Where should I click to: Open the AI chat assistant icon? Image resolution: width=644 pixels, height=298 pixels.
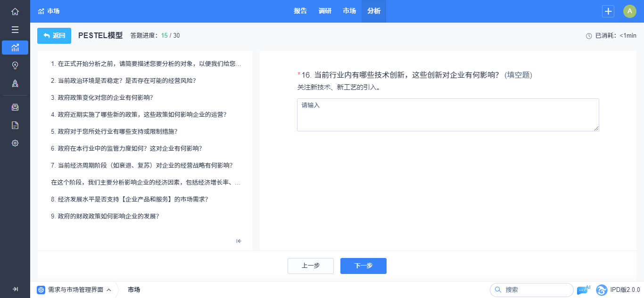(583, 290)
